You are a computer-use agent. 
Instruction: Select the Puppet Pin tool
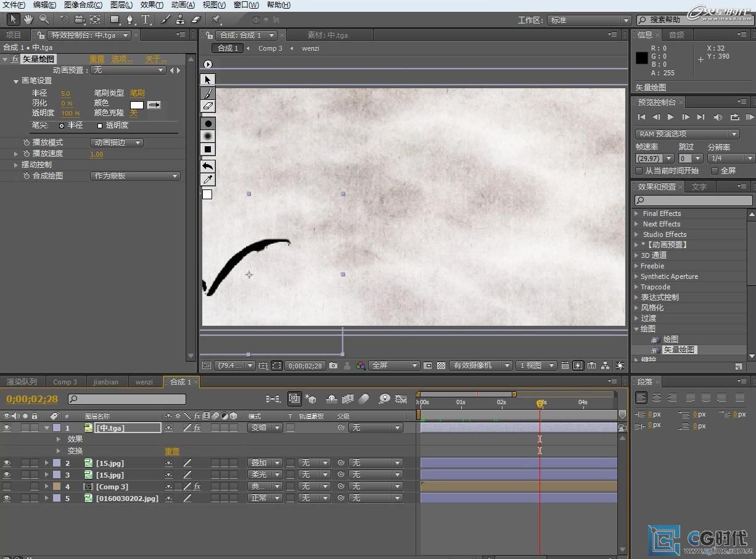216,20
